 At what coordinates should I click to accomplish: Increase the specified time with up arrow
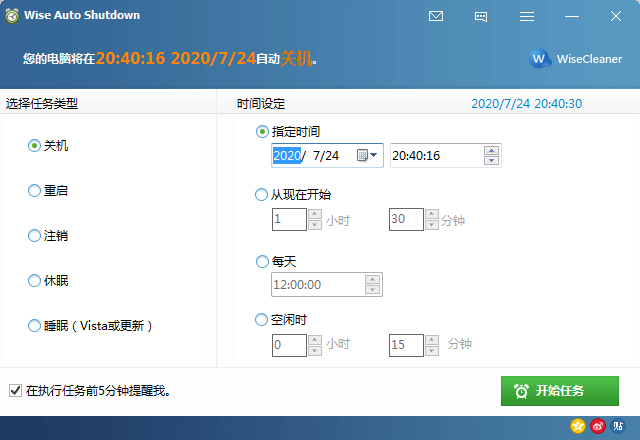(491, 151)
